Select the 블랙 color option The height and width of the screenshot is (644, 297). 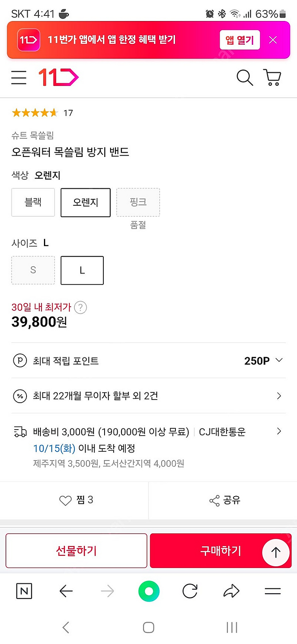point(33,203)
